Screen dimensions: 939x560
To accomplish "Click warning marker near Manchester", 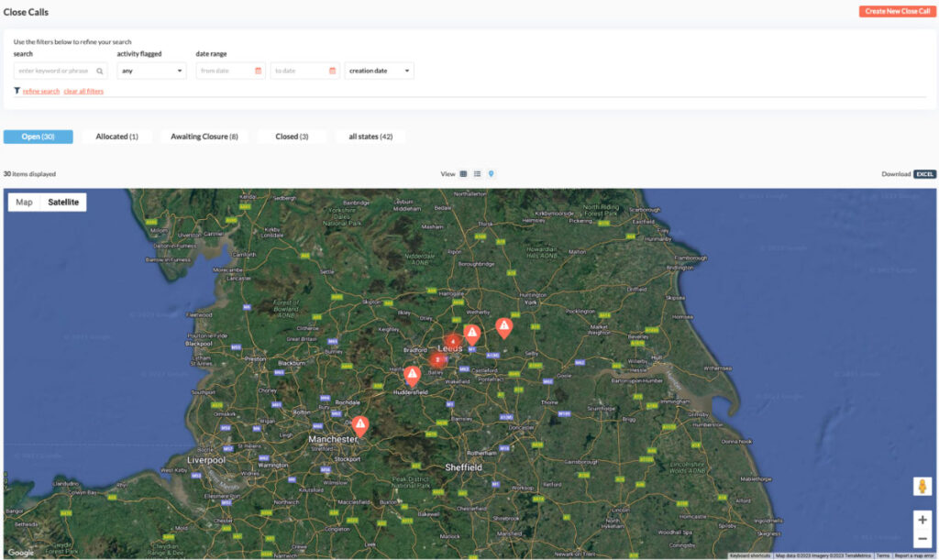I will tap(360, 425).
